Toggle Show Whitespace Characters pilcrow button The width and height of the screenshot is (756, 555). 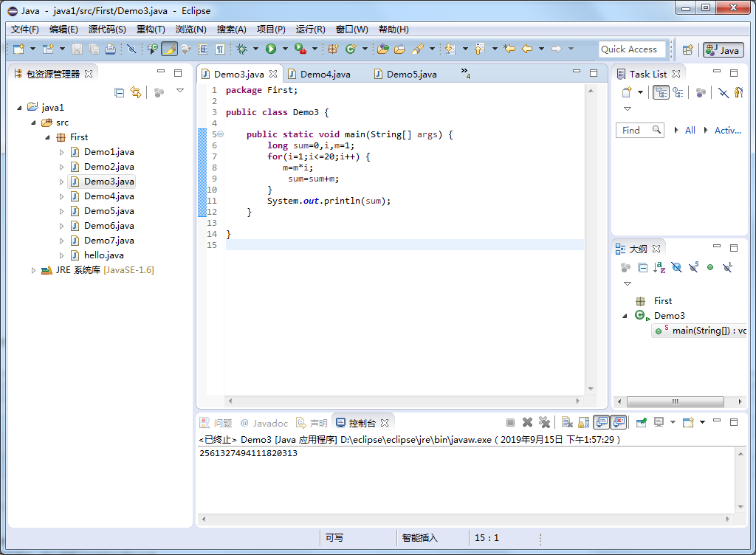click(x=220, y=49)
